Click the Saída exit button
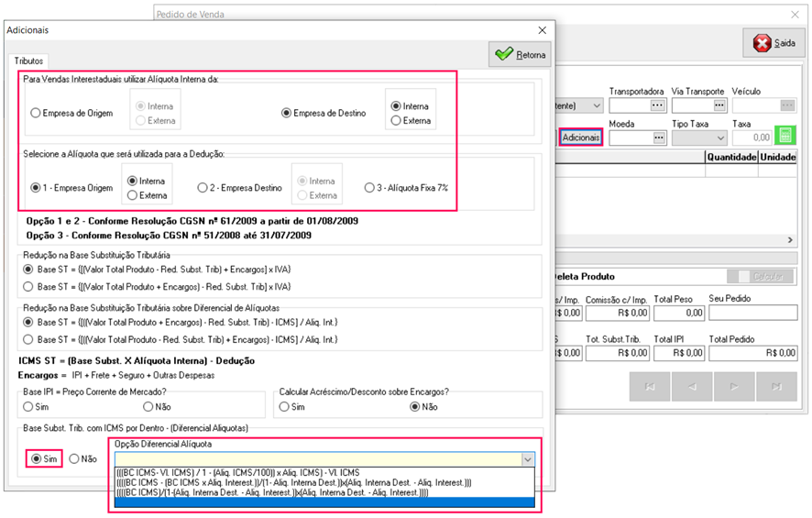The height and width of the screenshot is (518, 812). 774,43
